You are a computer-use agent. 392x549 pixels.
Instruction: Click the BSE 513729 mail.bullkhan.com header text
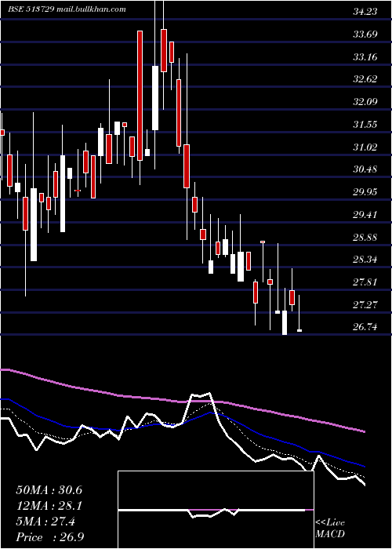pyautogui.click(x=67, y=9)
